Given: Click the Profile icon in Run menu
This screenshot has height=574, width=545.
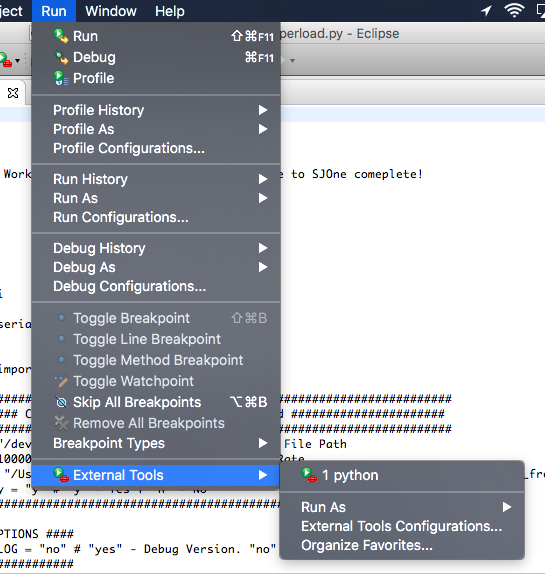Looking at the screenshot, I should (60, 78).
